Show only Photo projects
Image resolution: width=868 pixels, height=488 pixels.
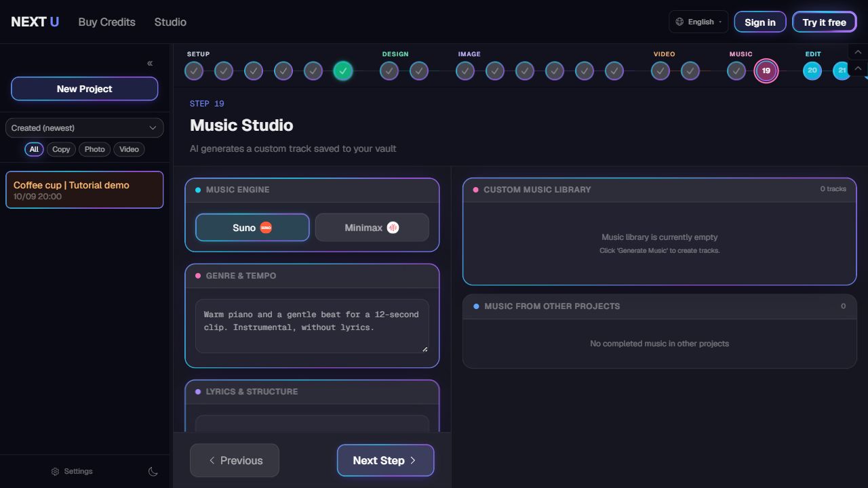(94, 149)
